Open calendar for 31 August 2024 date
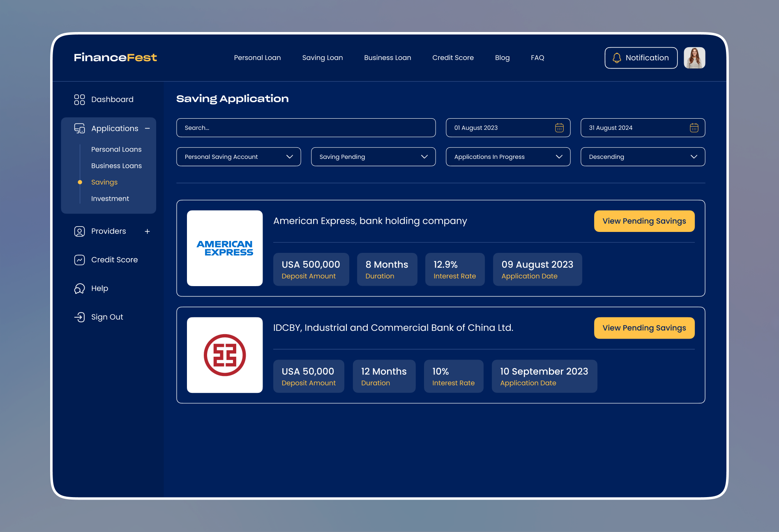This screenshot has width=779, height=532. [694, 128]
